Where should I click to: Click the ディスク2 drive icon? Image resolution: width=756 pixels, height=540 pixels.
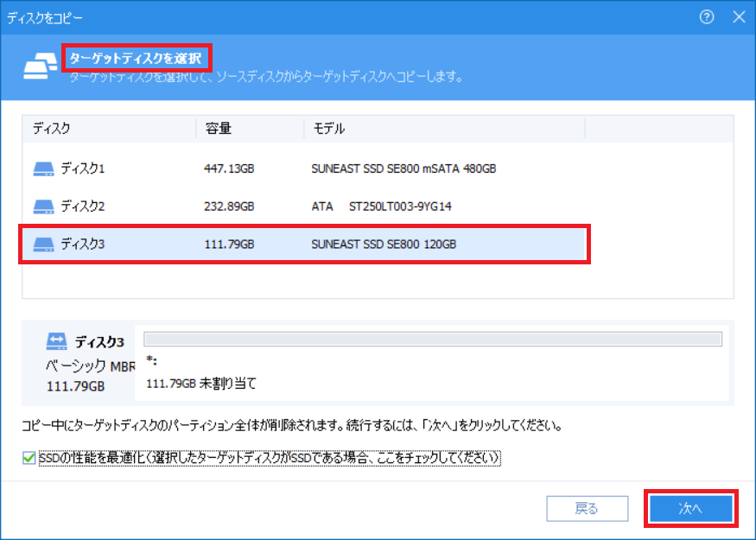(43, 206)
